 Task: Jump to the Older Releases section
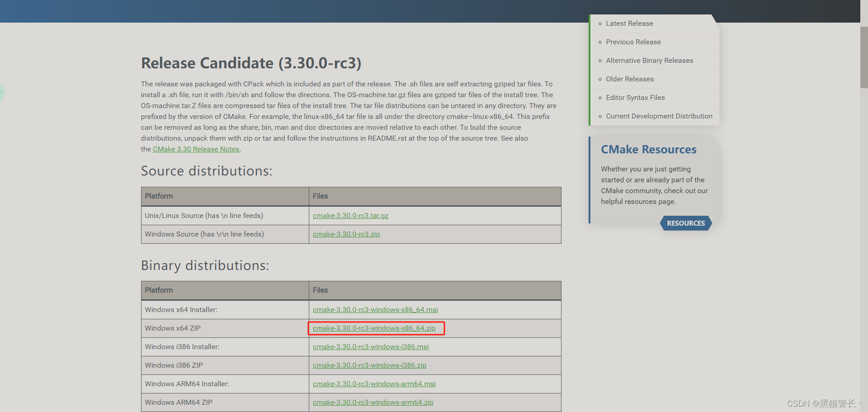630,79
